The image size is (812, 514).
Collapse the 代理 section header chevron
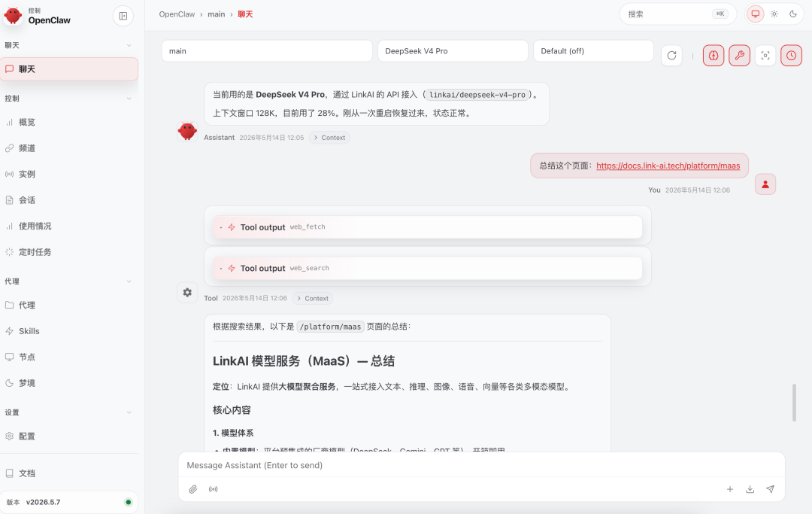[129, 281]
